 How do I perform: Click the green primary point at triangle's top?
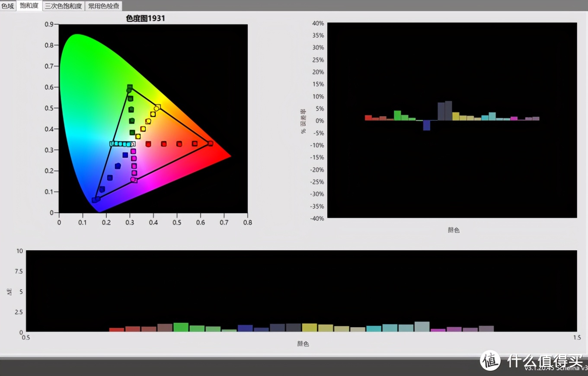coord(130,88)
